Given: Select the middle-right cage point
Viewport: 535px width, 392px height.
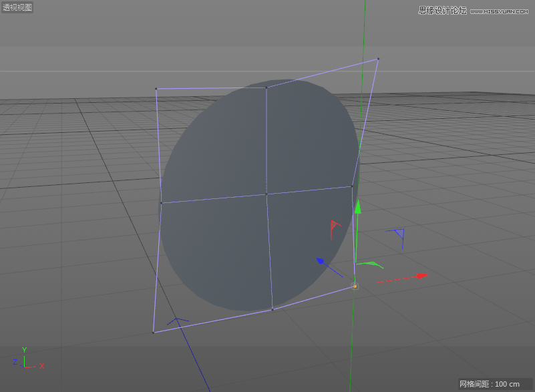Looking at the screenshot, I should (x=352, y=186).
